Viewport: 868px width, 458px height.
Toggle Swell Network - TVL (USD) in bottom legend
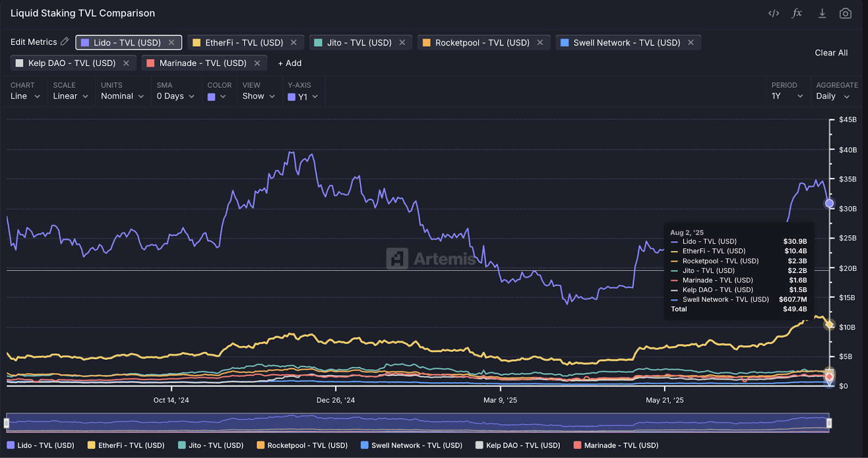coord(412,445)
